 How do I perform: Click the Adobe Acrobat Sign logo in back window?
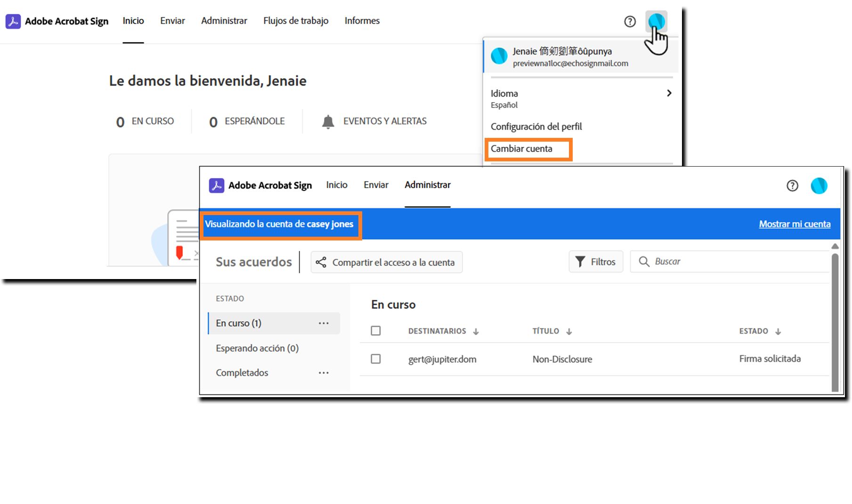point(13,21)
